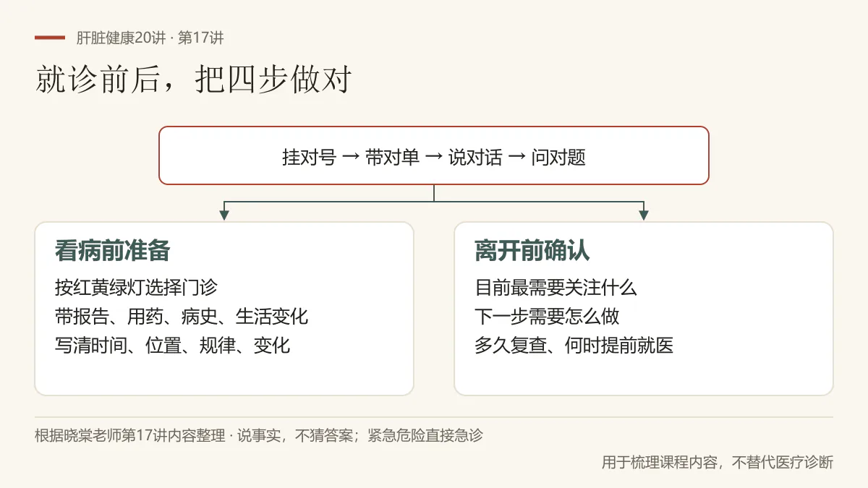
Task: Click the footer note containing "说事实，不猜答案"
Action: 259,435
